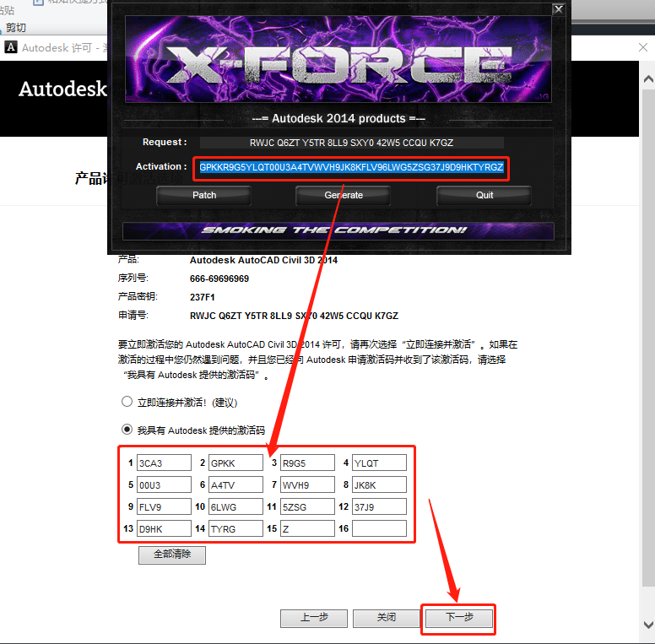Click the 全部清除 clear all button
The image size is (655, 644).
click(x=172, y=555)
